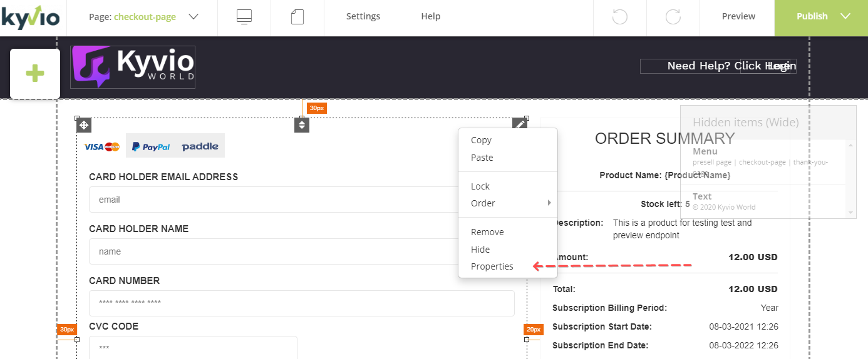Click Subscription Billing Period label
The height and width of the screenshot is (359, 868).
[x=609, y=308]
